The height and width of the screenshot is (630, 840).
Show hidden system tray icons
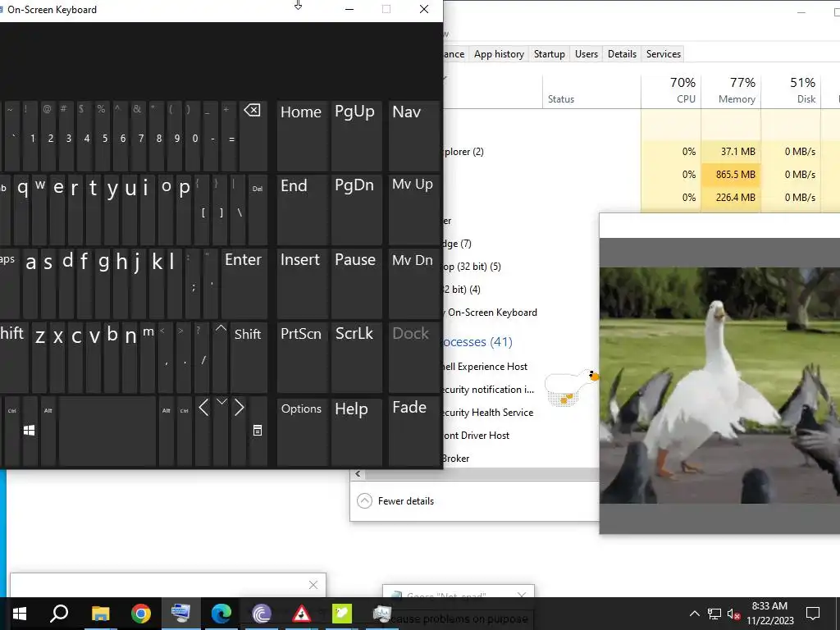tap(694, 614)
